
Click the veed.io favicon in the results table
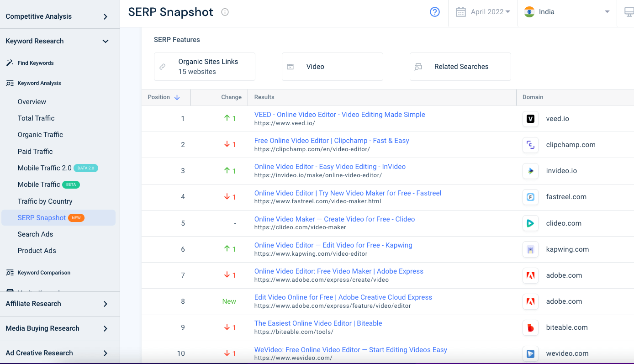(x=530, y=118)
